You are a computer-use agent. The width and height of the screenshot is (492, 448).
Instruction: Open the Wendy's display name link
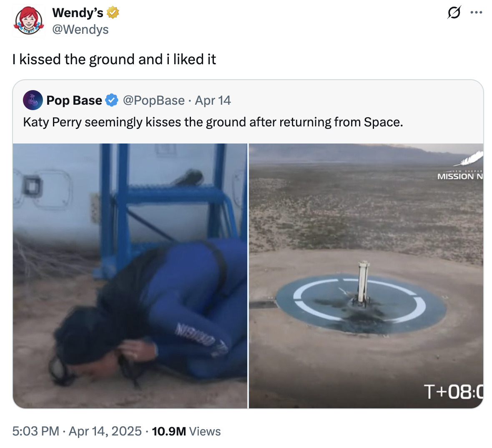78,13
